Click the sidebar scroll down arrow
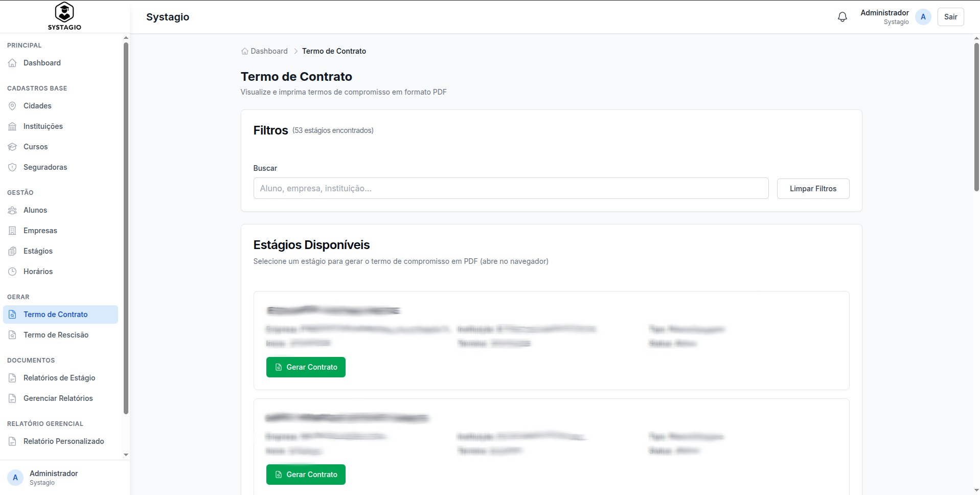 (126, 455)
